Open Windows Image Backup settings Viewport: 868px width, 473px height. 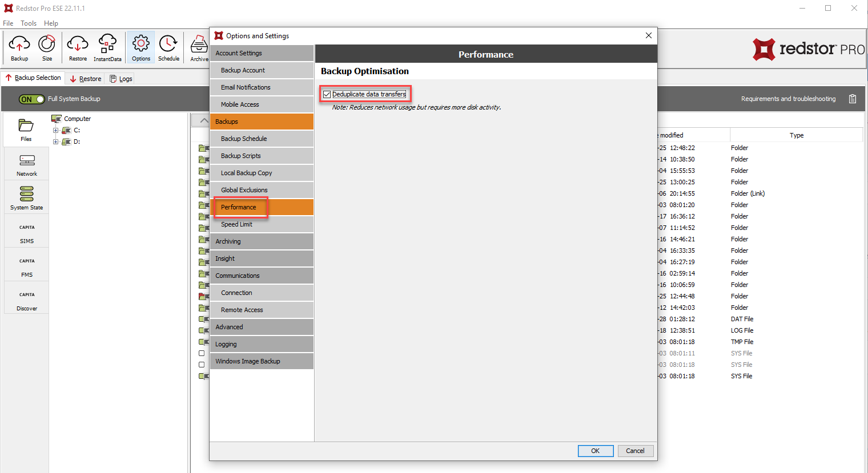click(x=262, y=361)
